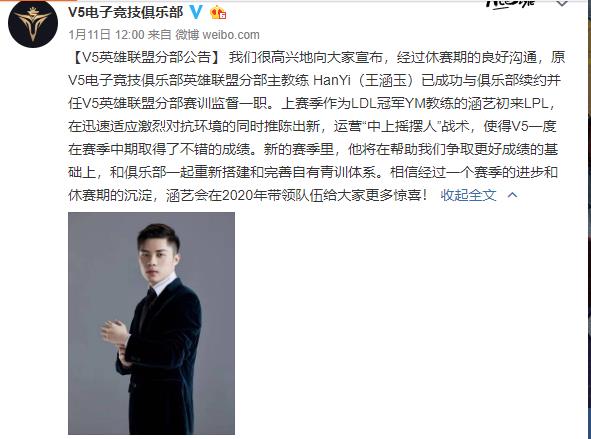
Task: Click the upward chevron beside 收起全文
Action: [x=513, y=195]
